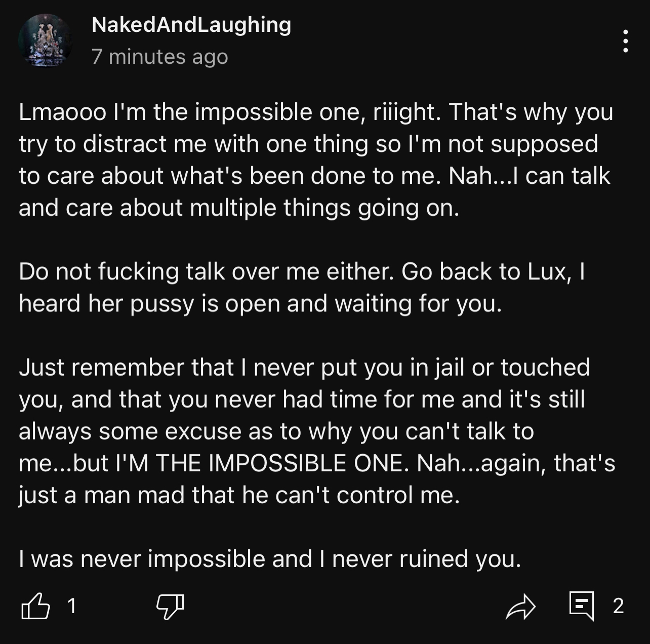
Task: Click the last line "I was never impossible"
Action: click(x=270, y=559)
